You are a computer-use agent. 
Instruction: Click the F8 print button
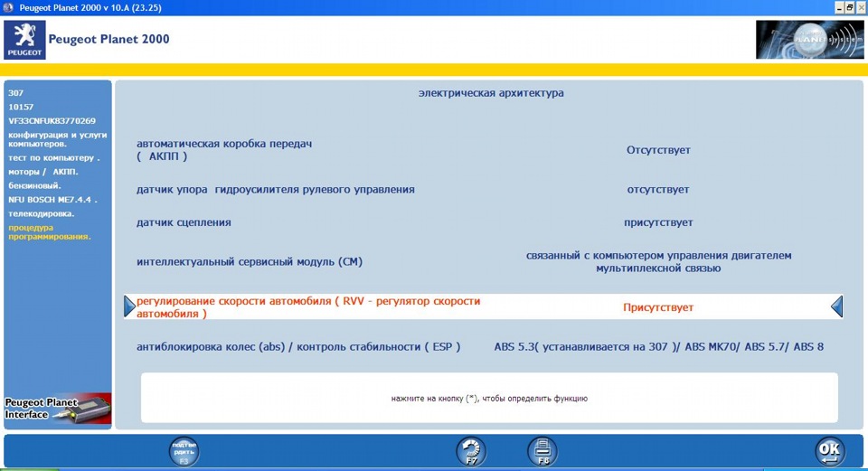tap(543, 452)
